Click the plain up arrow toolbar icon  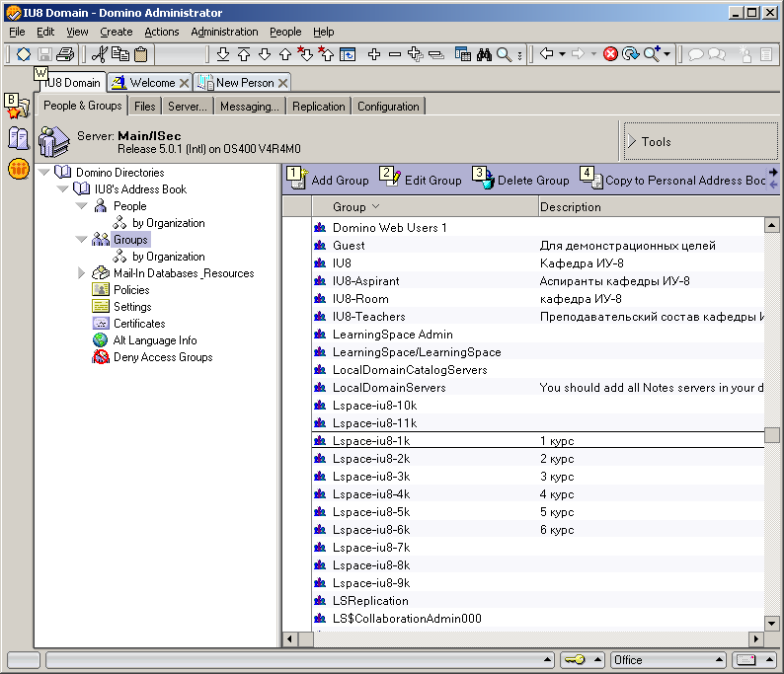point(285,54)
